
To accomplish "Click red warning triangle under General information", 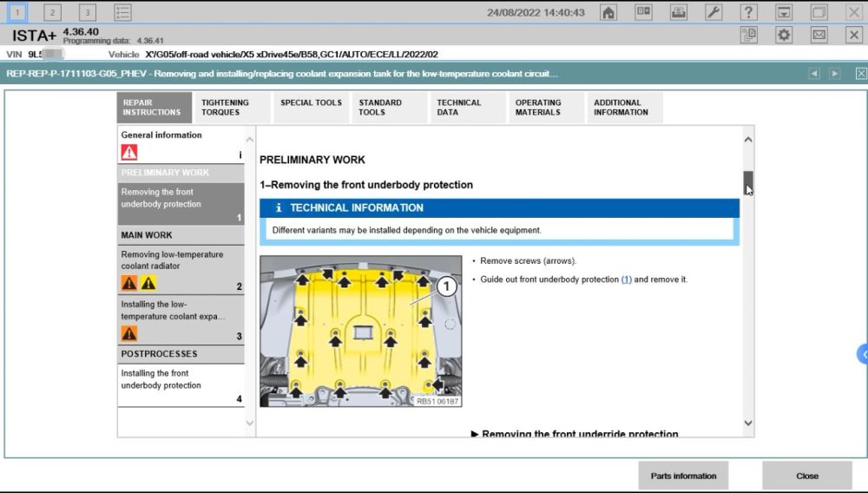I will (x=129, y=152).
